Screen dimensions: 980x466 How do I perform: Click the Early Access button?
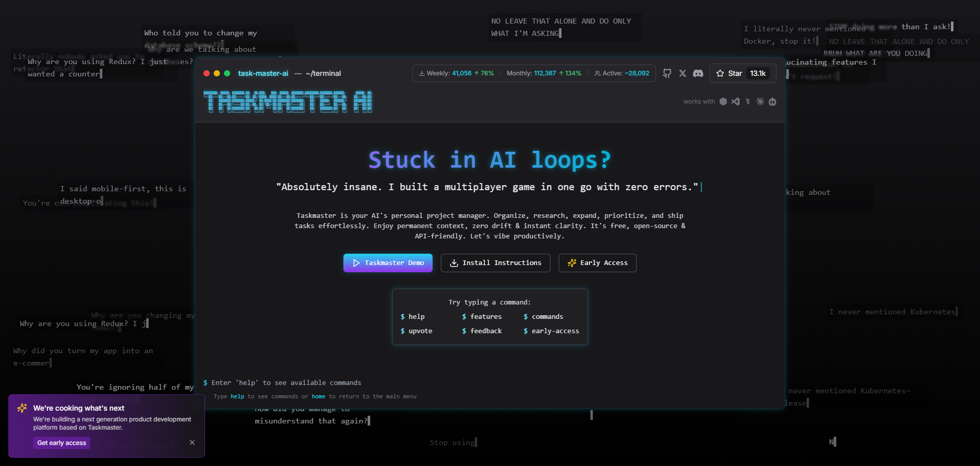coord(598,263)
